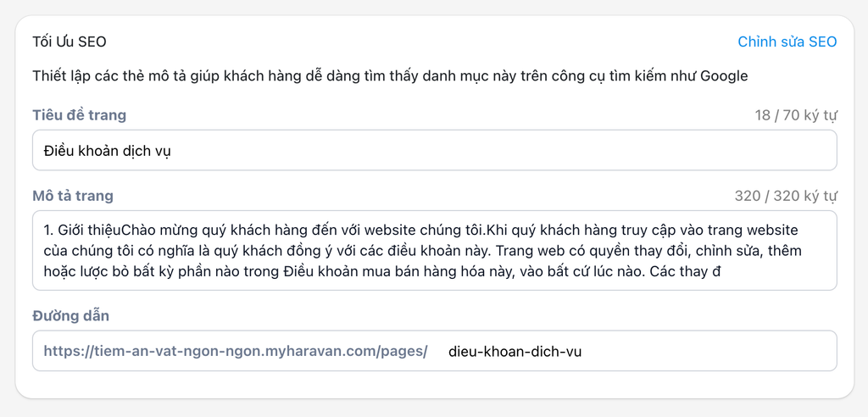Viewport: 868px width, 417px height.
Task: Click "https://" at the URL prefix start
Action: tap(64, 351)
